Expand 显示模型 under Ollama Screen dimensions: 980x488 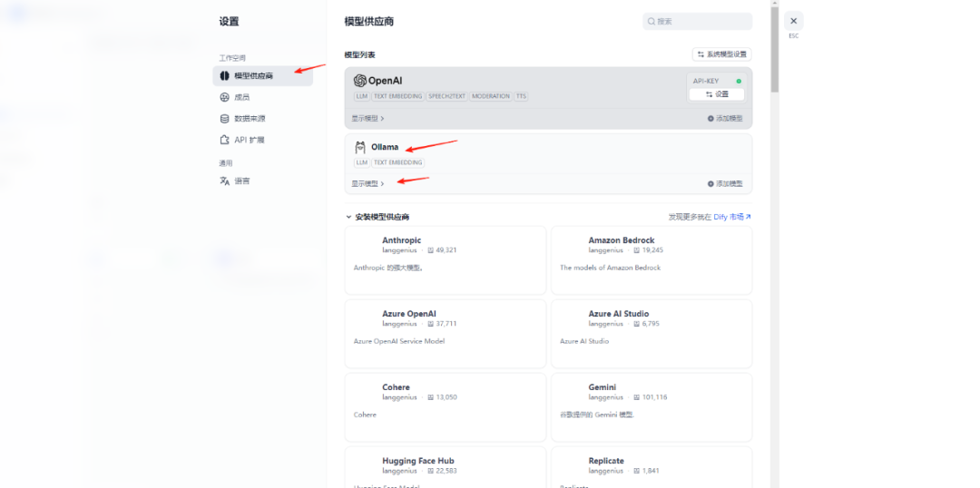[x=367, y=184]
